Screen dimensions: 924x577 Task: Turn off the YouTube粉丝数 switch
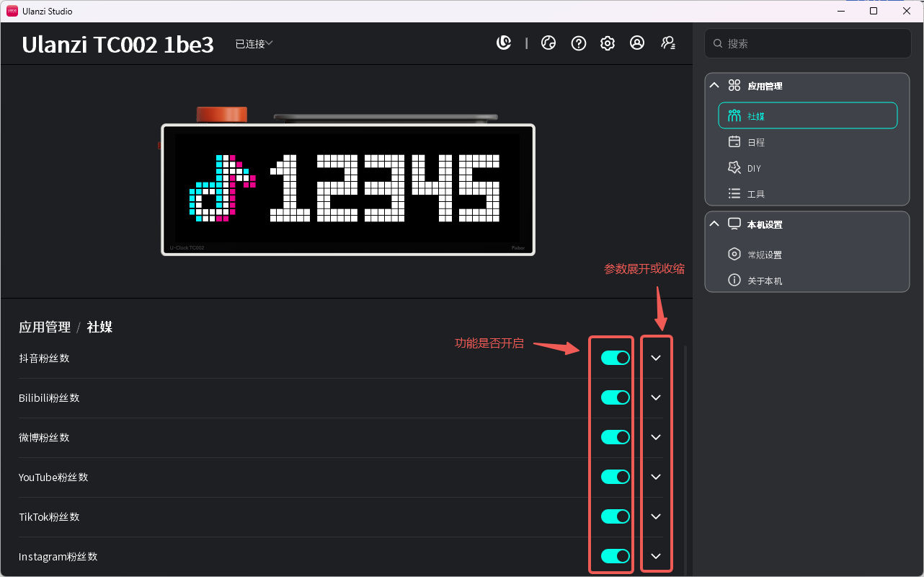(616, 477)
